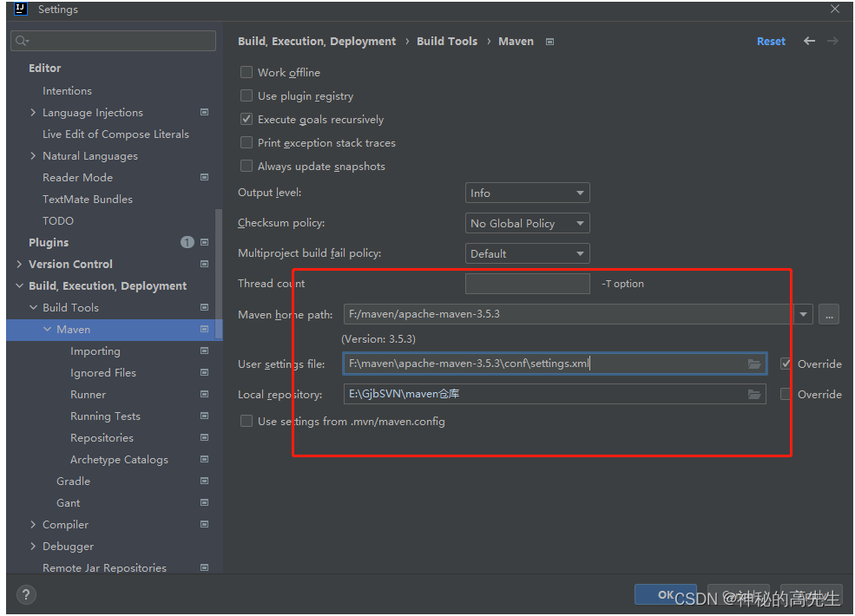The image size is (855, 616).
Task: Open the Output level dropdown
Action: (527, 193)
